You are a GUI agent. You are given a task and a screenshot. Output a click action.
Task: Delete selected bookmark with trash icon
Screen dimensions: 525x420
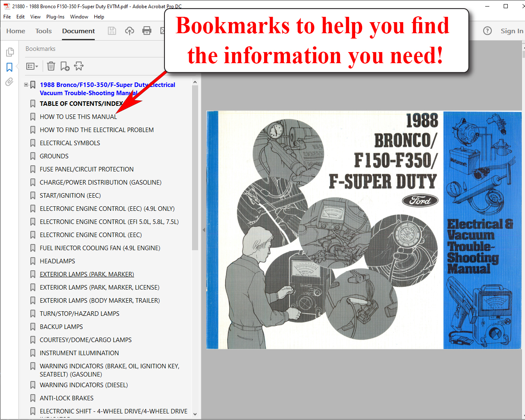pyautogui.click(x=51, y=66)
